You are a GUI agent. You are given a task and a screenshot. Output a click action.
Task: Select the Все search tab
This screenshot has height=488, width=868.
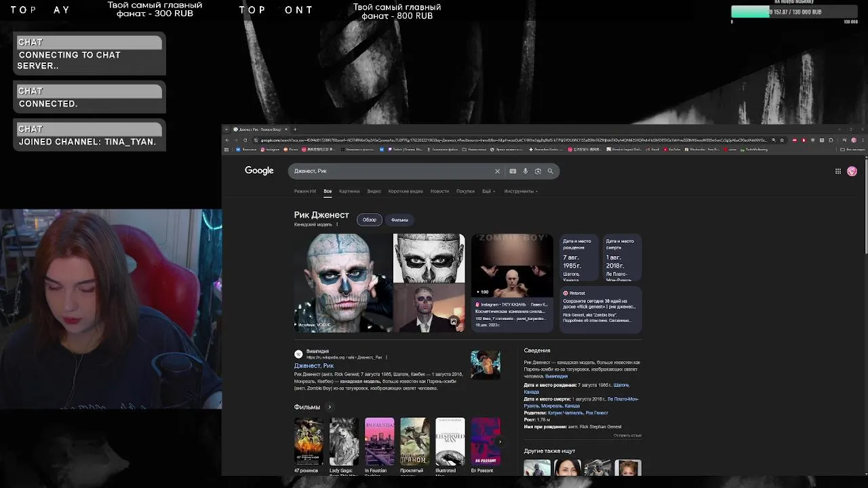coord(328,191)
